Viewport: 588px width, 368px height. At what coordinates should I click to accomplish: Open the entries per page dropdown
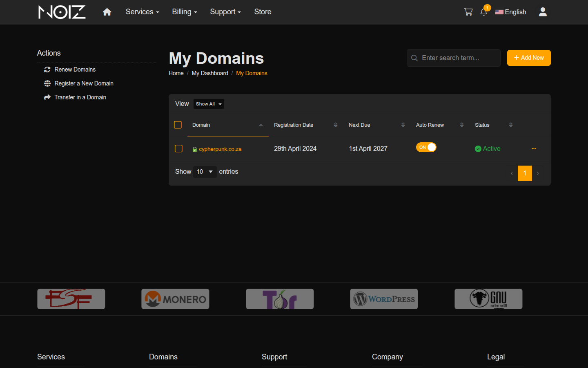[x=205, y=172]
